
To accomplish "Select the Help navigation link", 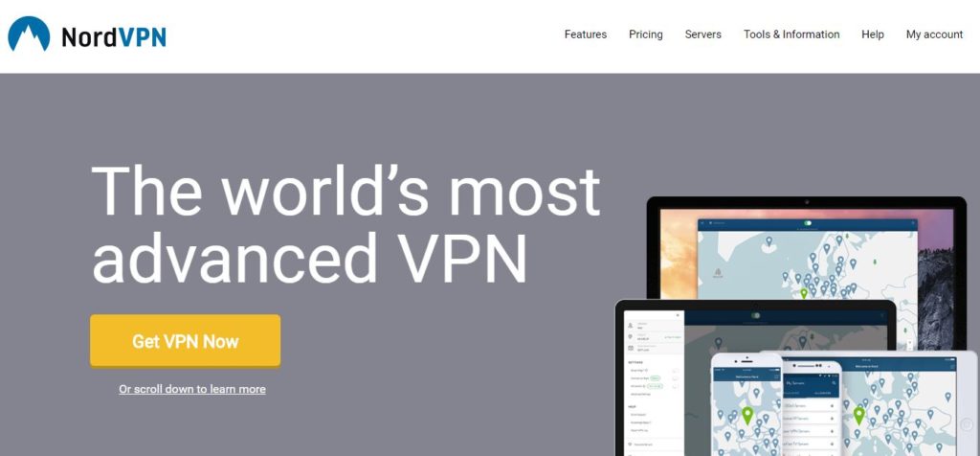I will (873, 34).
